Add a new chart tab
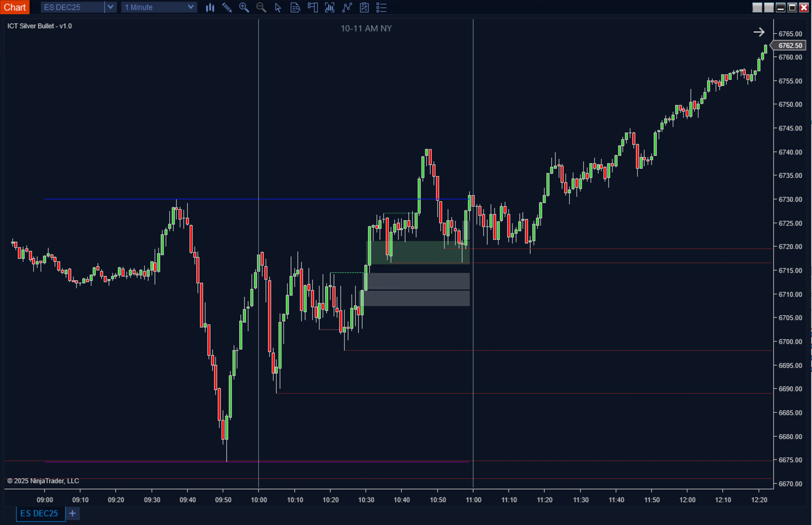The height and width of the screenshot is (525, 812). click(x=72, y=513)
